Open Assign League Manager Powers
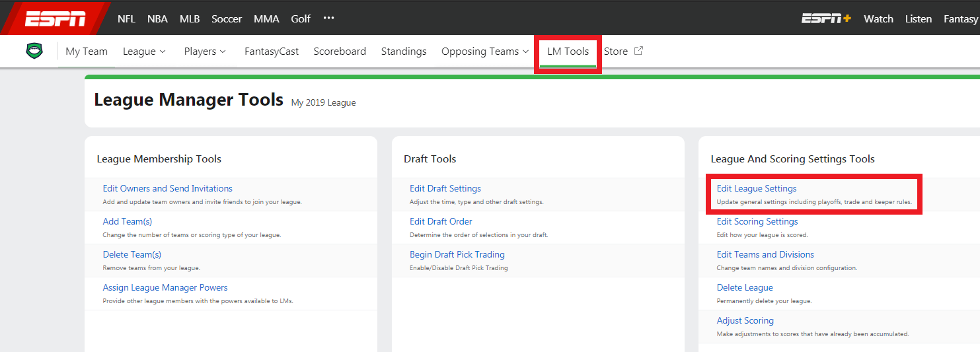 (x=165, y=287)
